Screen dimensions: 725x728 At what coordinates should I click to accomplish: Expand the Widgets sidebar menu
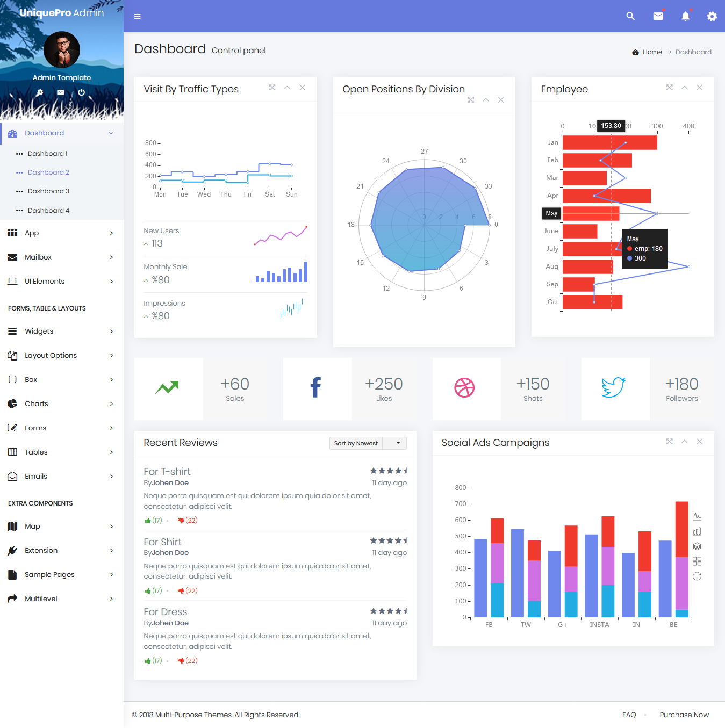pyautogui.click(x=62, y=331)
